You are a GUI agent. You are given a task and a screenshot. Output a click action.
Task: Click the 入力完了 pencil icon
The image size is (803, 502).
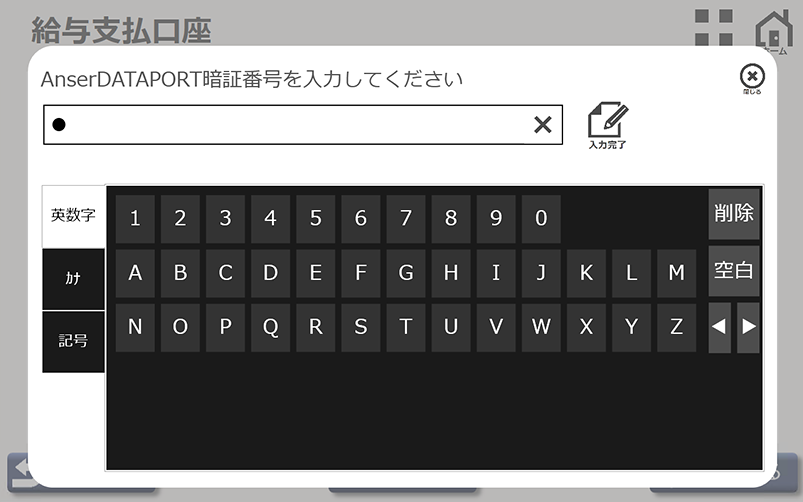(607, 123)
